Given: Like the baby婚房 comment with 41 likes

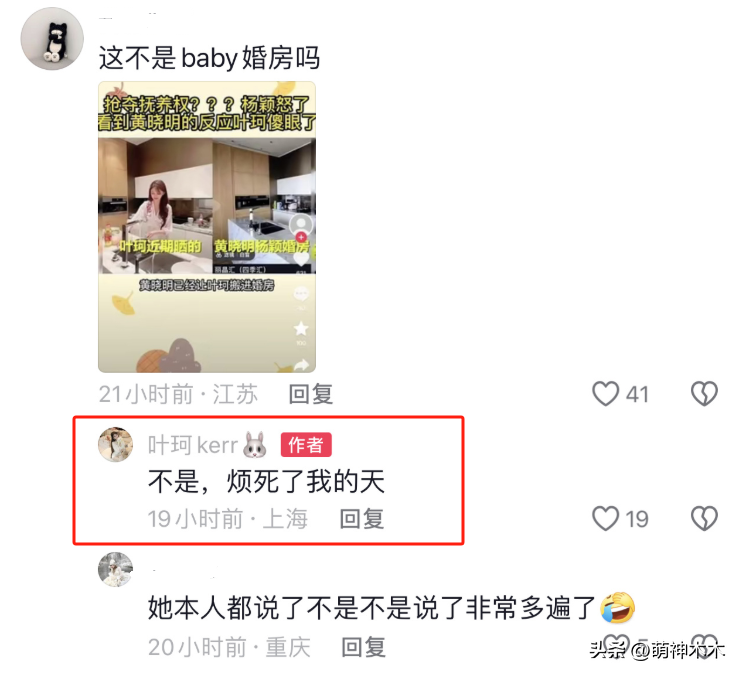Looking at the screenshot, I should [x=606, y=394].
